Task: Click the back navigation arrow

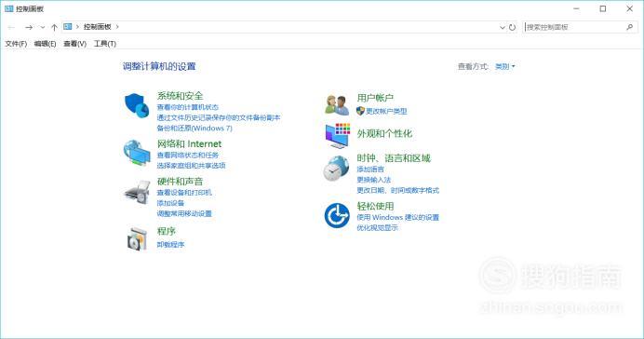Action: (11, 27)
